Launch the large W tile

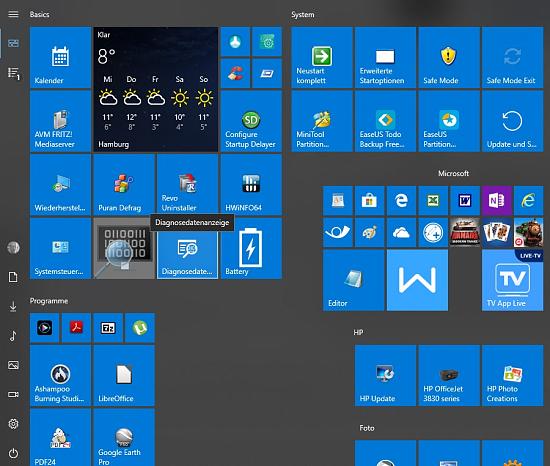[x=417, y=280]
